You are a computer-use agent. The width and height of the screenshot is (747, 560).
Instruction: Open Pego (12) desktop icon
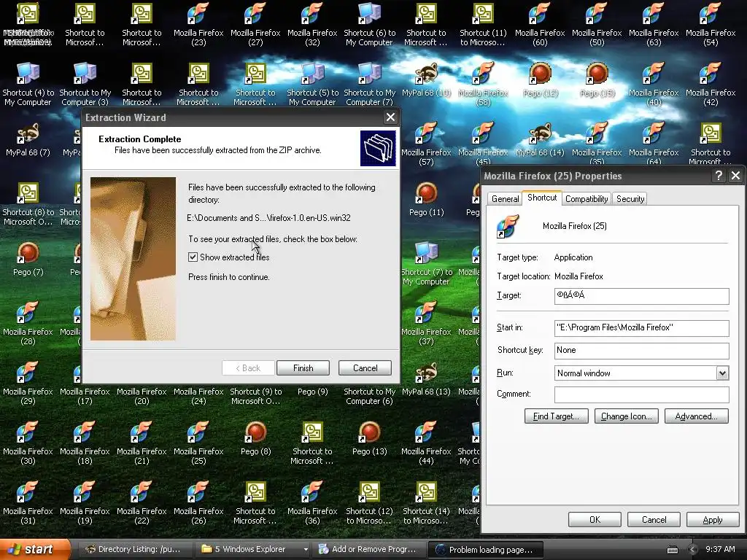pos(540,79)
